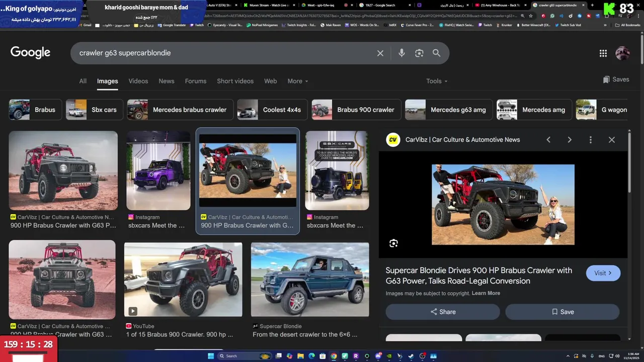This screenshot has width=644, height=362.
Task: Open the All Bookmarks folder
Action: click(627, 25)
